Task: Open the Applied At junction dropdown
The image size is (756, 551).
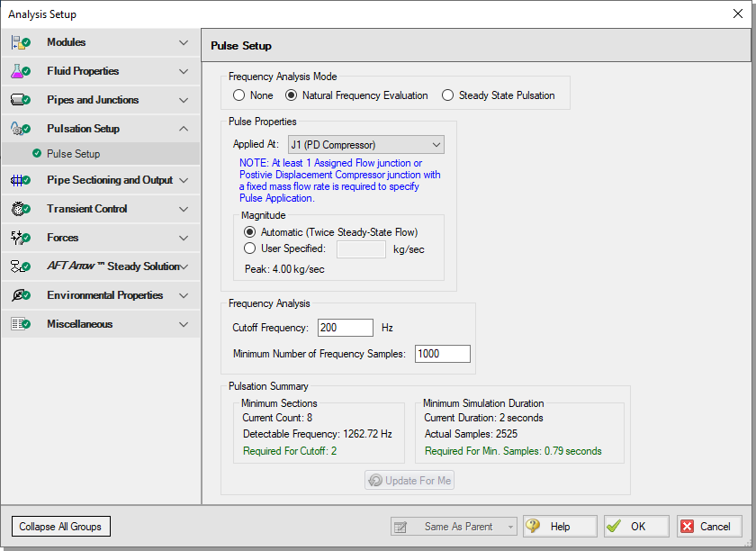Action: 365,145
